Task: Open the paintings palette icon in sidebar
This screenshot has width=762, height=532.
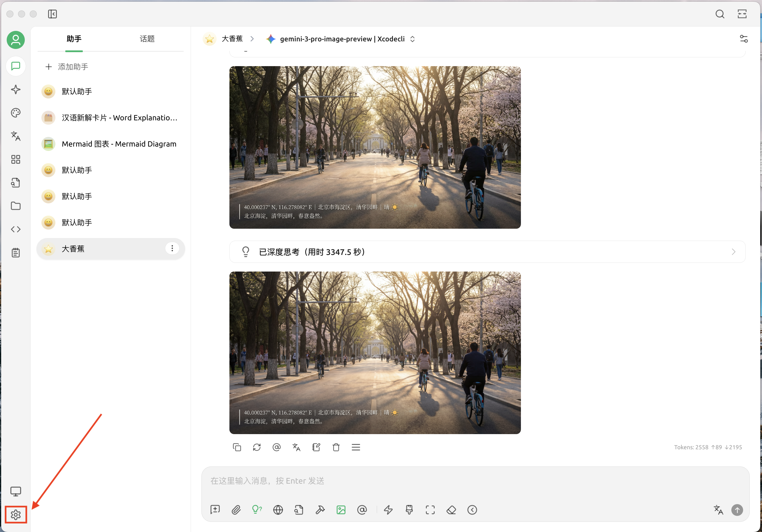Action: pyautogui.click(x=16, y=113)
